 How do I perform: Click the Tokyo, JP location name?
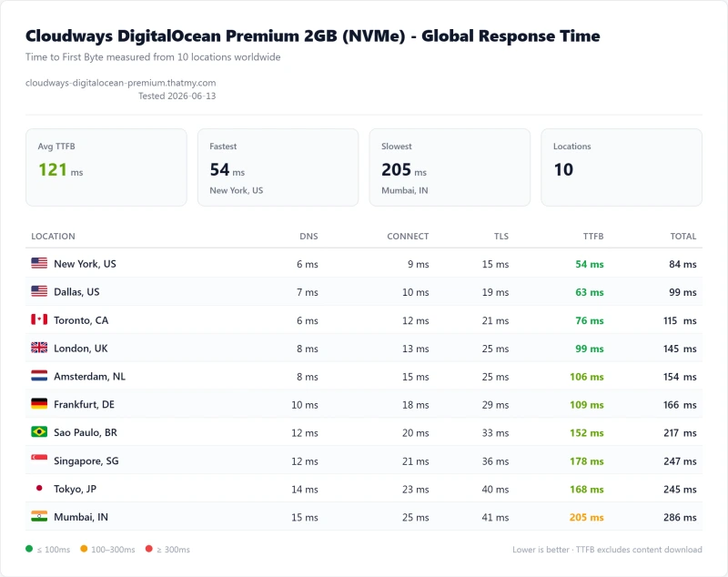pos(76,489)
